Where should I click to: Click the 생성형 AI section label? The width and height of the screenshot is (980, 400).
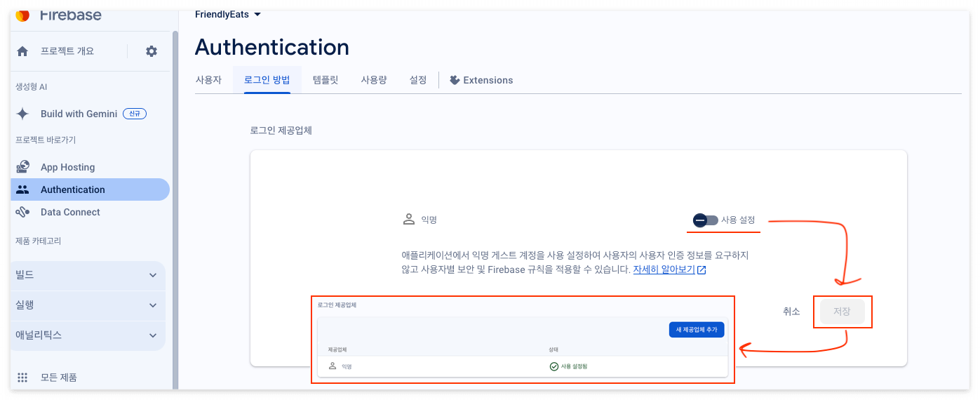click(32, 87)
